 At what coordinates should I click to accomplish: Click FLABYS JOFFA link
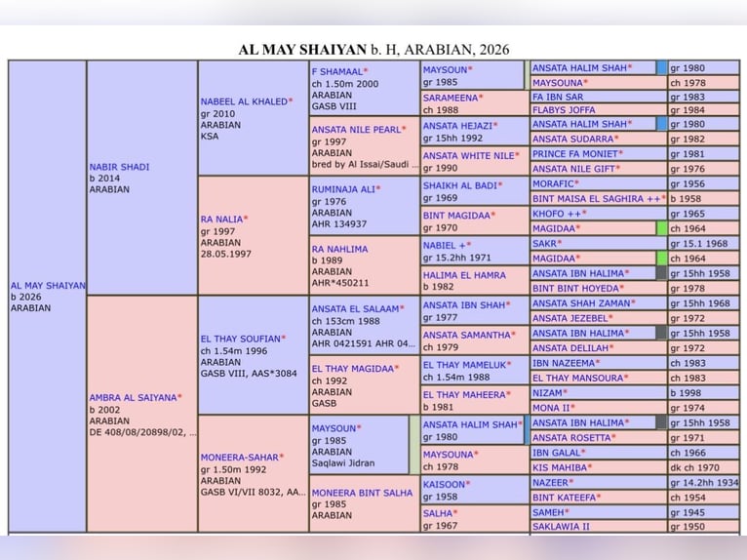564,110
